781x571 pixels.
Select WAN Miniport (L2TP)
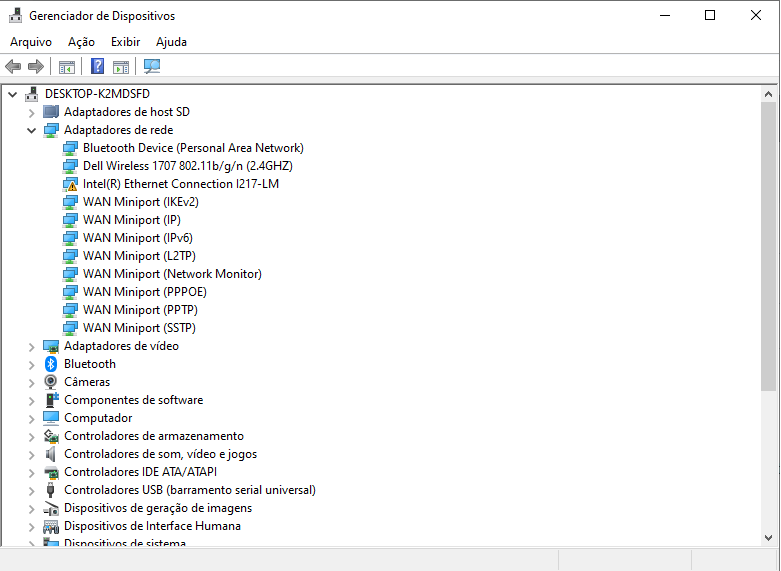point(139,256)
